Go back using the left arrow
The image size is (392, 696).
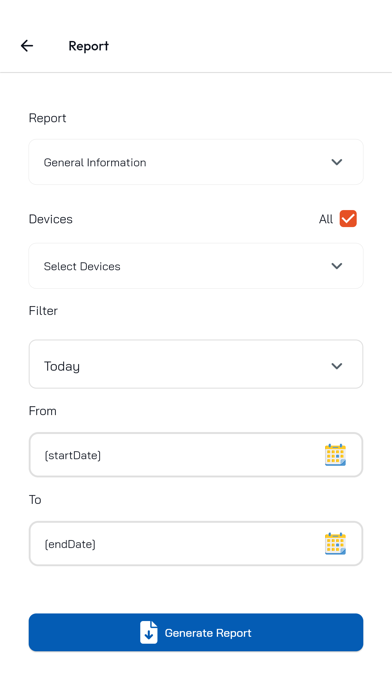click(27, 46)
